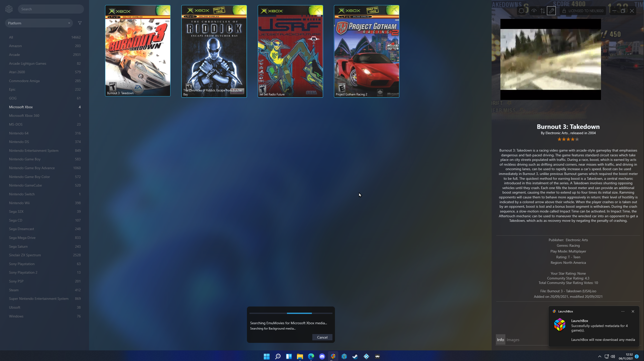Switch to the Images tab
644x361 pixels.
coord(513,340)
